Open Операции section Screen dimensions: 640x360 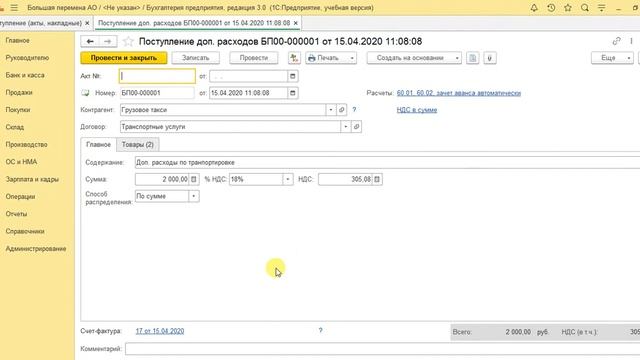tap(20, 197)
